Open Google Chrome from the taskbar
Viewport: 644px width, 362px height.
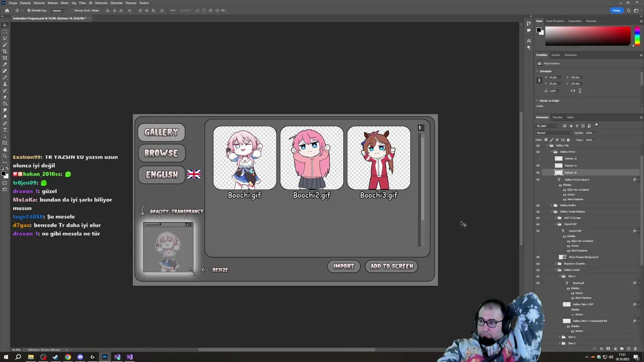(x=68, y=357)
